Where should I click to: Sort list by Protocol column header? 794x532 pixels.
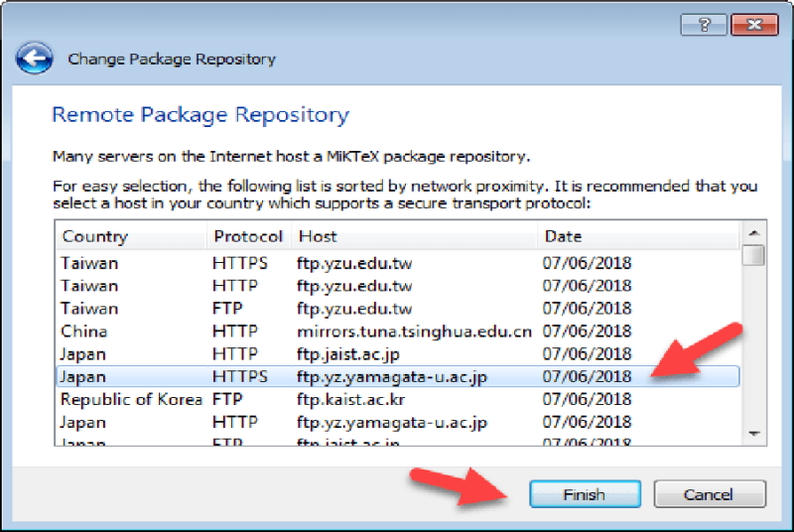[x=249, y=236]
